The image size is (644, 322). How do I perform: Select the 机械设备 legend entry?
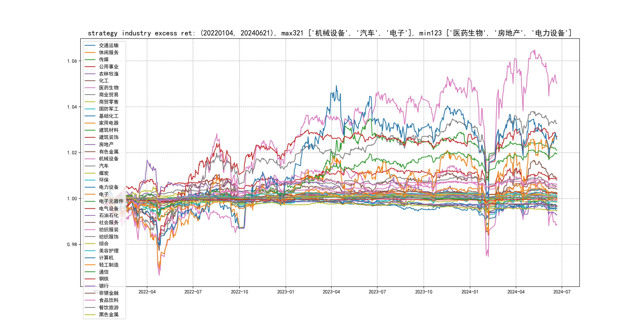click(109, 159)
